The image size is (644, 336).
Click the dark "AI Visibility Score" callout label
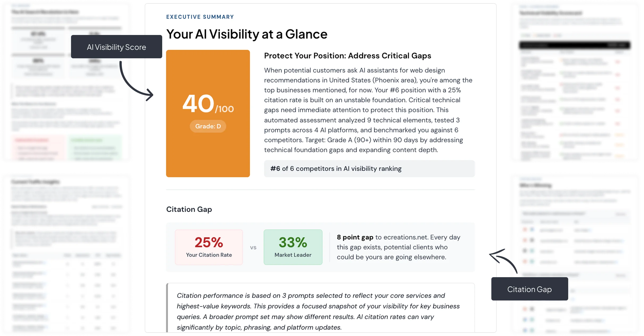tap(116, 47)
